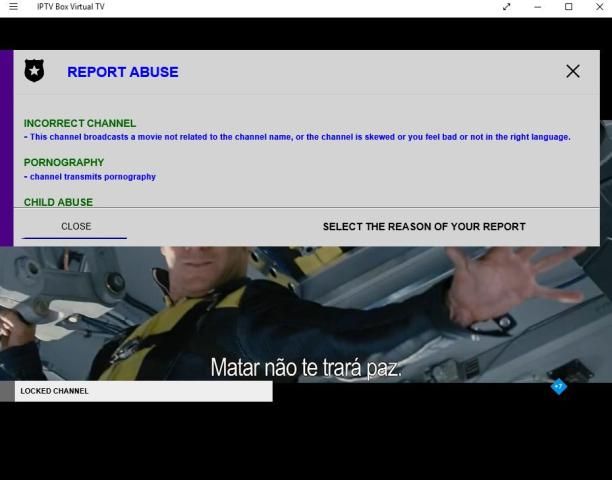Click the video subtitle 'Matar não te trará paz'

[x=305, y=367]
